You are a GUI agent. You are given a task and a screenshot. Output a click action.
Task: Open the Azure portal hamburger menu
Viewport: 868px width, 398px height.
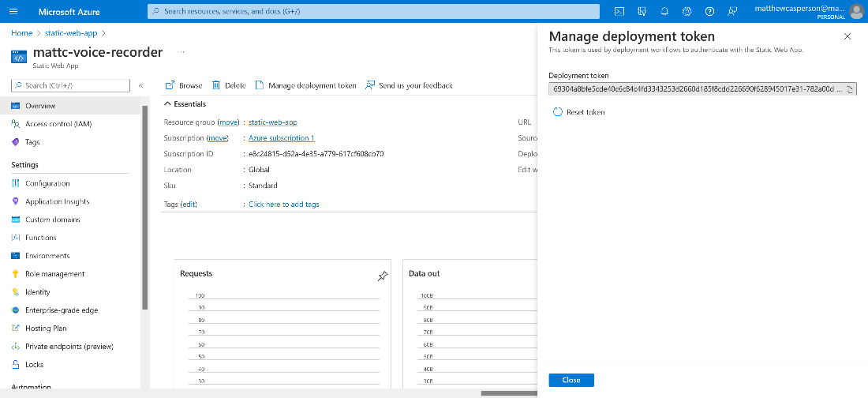[x=14, y=11]
